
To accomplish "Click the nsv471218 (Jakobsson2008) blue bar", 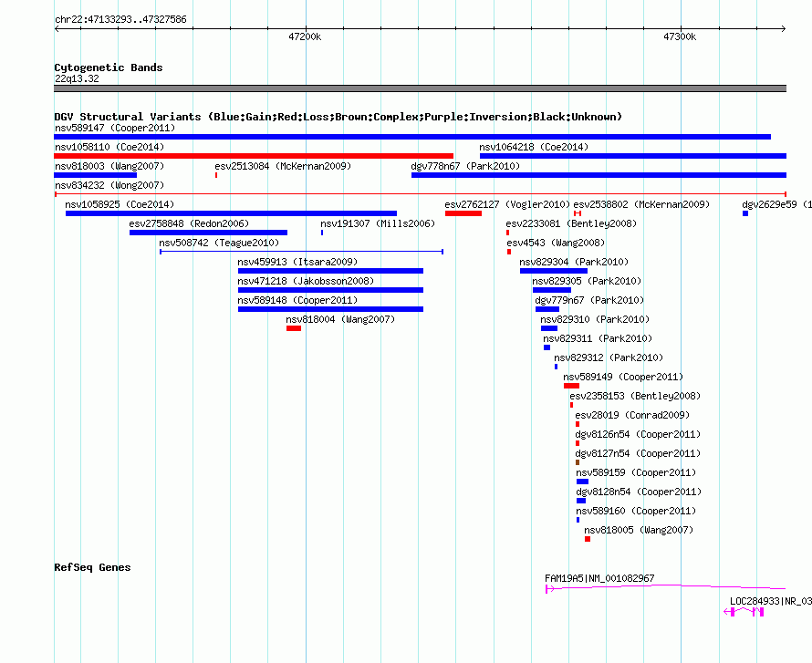I will tap(330, 290).
